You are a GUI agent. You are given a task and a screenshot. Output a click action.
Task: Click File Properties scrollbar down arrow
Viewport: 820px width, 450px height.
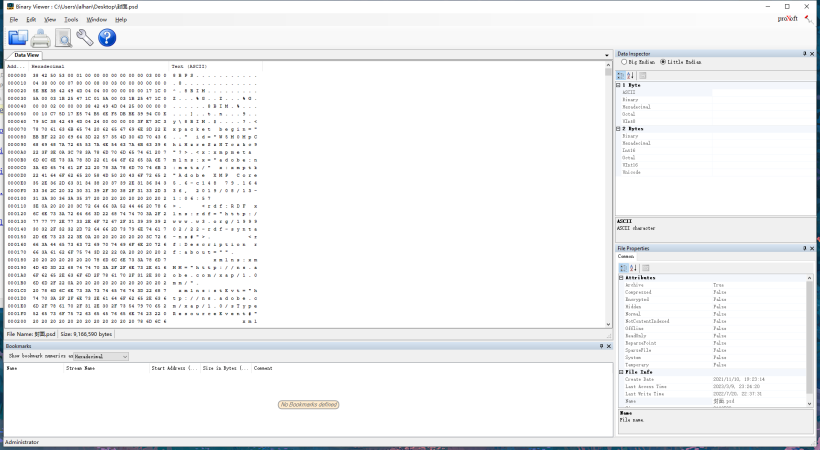point(810,403)
